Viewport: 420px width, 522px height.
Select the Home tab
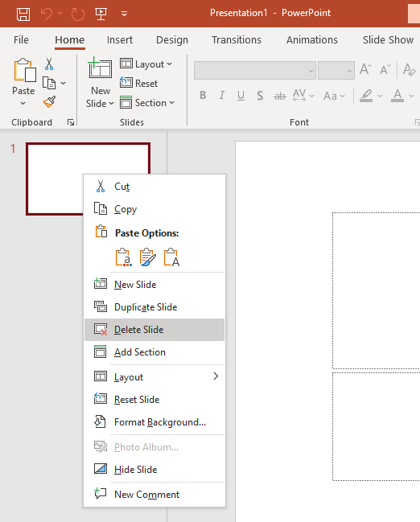tap(70, 40)
